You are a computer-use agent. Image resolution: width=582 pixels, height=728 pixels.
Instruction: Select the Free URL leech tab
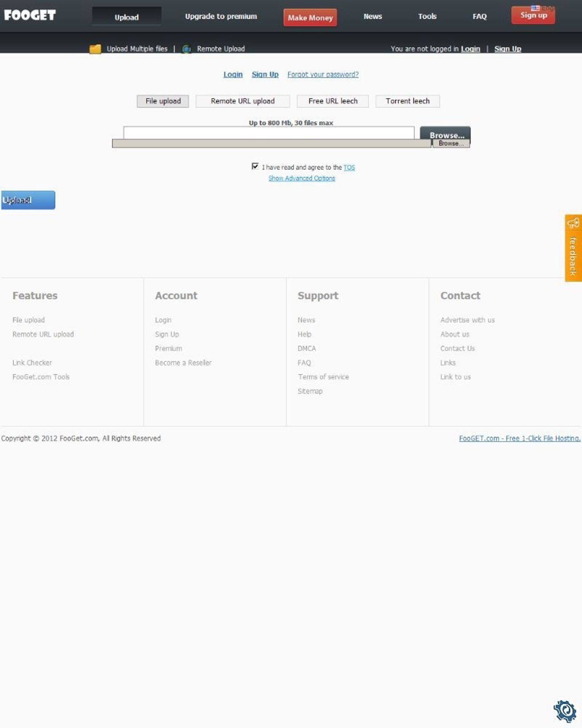pos(333,101)
